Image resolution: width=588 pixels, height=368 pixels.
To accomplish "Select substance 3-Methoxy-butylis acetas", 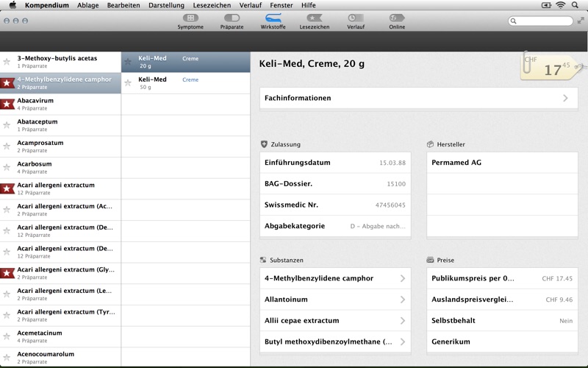I will coord(60,62).
